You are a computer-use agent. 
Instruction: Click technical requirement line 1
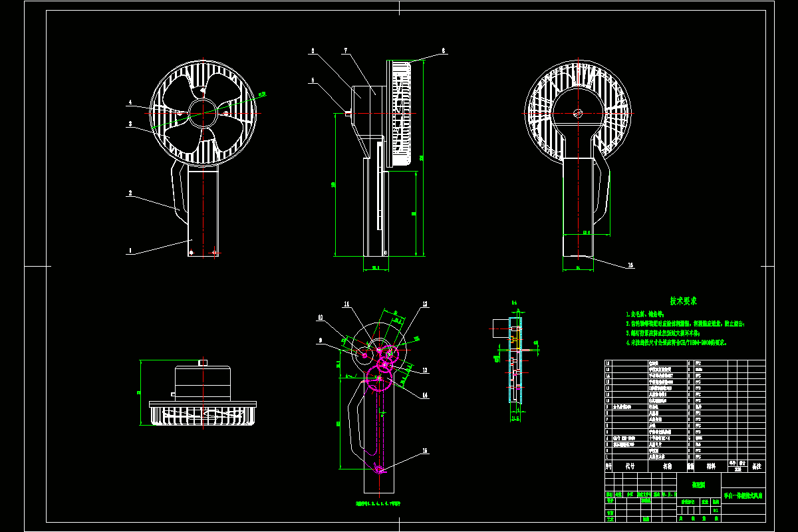tap(644, 313)
